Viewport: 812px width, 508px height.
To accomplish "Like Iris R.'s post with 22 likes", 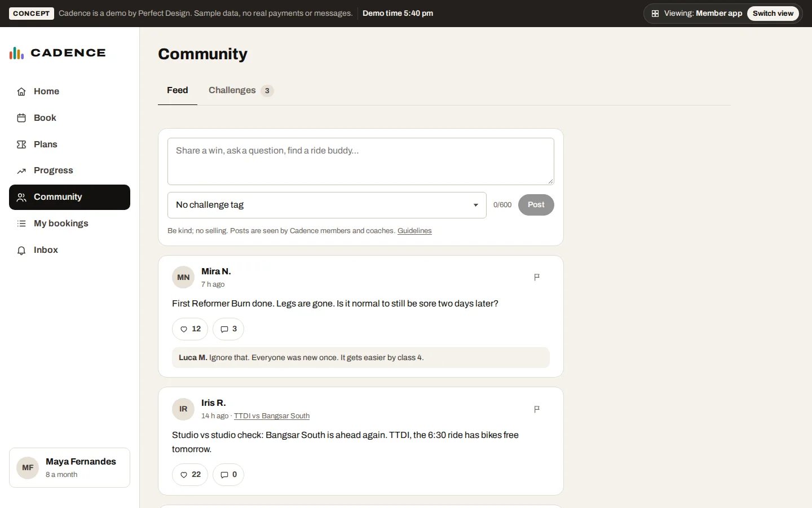I will pos(190,475).
